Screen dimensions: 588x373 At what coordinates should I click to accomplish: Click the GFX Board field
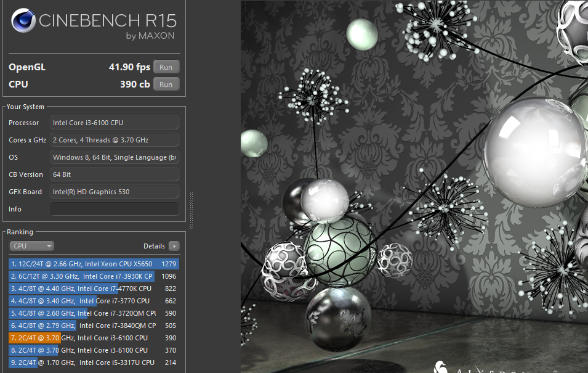115,192
